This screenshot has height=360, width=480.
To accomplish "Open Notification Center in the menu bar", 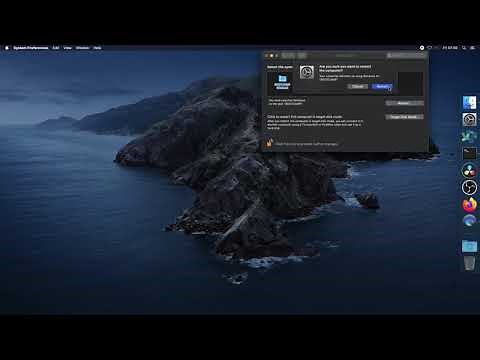I will pos(473,48).
